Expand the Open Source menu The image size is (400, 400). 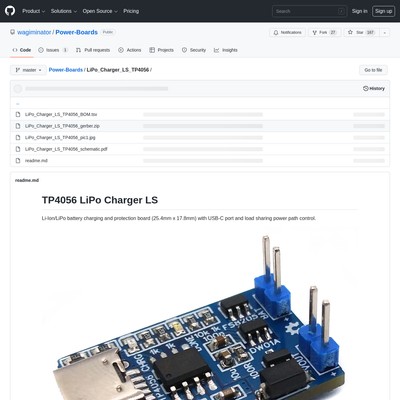click(x=100, y=11)
